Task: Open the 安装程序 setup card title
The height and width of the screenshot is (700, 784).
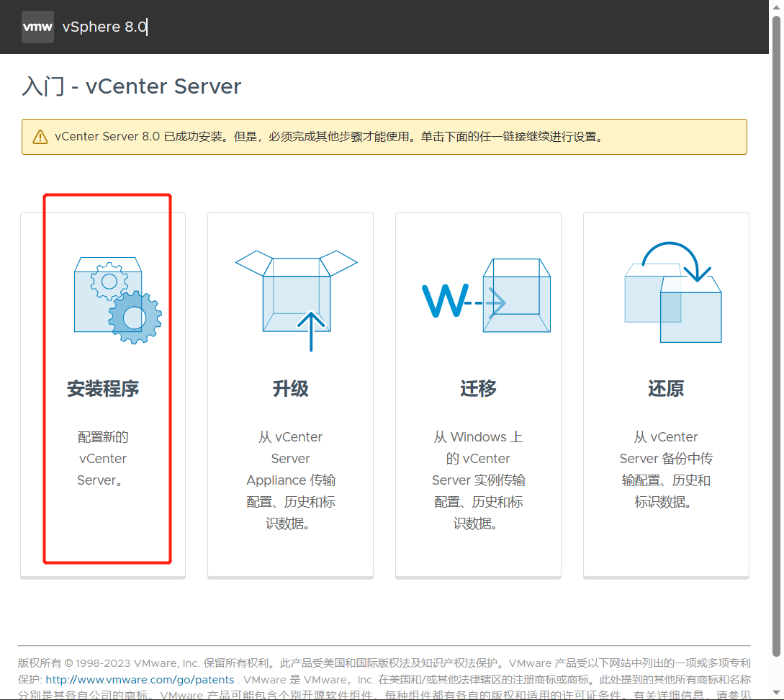Action: tap(103, 388)
